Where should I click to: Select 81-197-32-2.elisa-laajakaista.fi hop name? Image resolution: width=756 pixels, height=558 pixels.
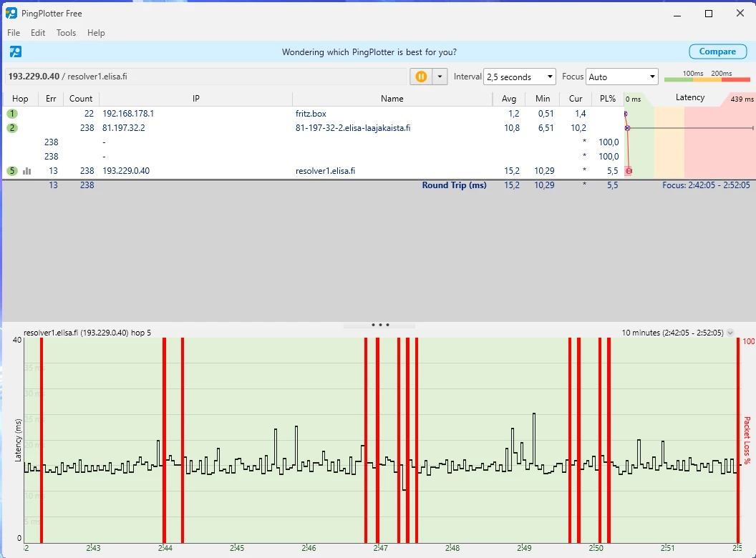click(353, 127)
